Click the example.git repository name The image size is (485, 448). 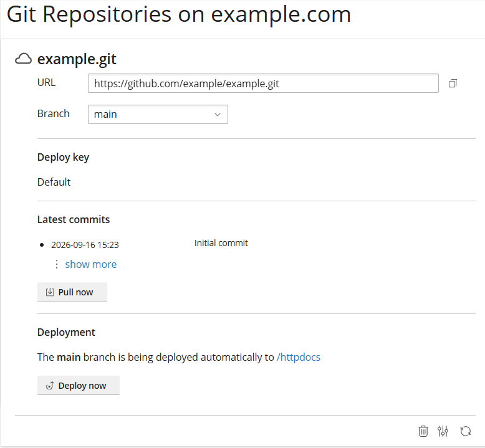pyautogui.click(x=77, y=59)
